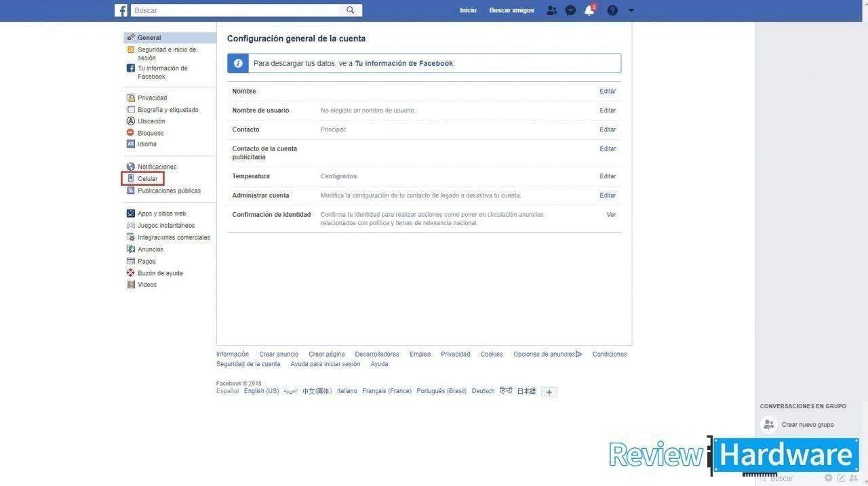Open the help question mark menu
Screen dimensions: 868x486
(612, 10)
